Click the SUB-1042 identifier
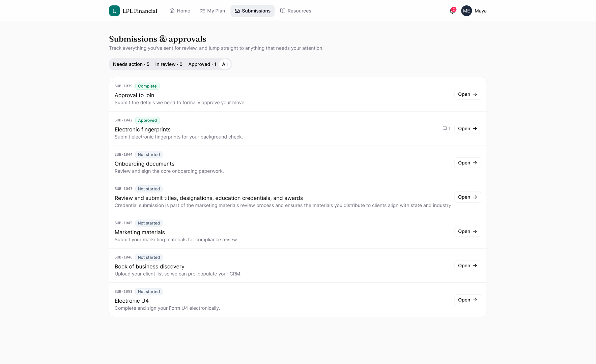 click(x=123, y=120)
